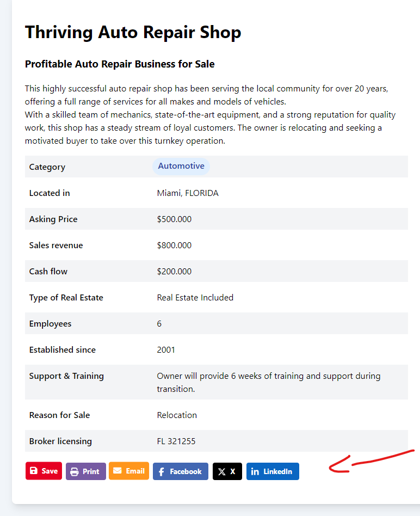Screen dimensions: 420x516
Task: Click the Profitable Auto Repair Business subtitle
Action: 120,64
